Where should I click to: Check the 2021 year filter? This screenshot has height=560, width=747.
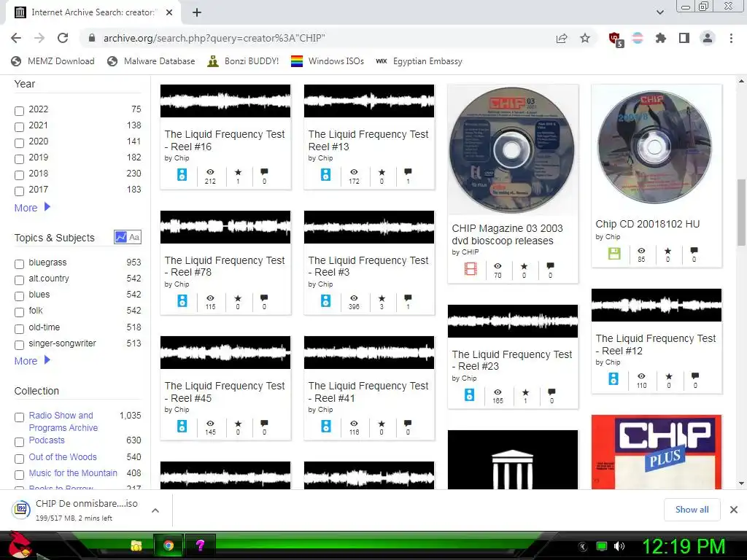click(19, 127)
